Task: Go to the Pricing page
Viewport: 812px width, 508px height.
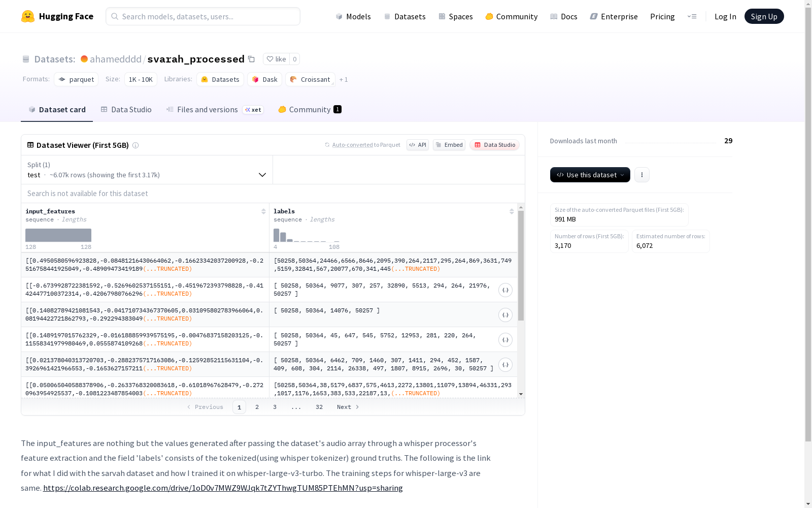Action: pyautogui.click(x=662, y=16)
